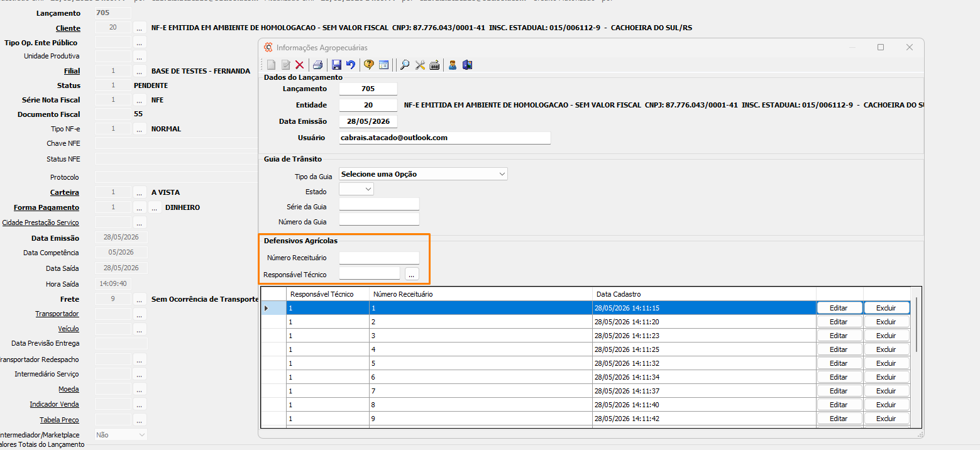Image resolution: width=980 pixels, height=450 pixels.
Task: Click the exit door icon in toolbar
Action: (x=467, y=65)
